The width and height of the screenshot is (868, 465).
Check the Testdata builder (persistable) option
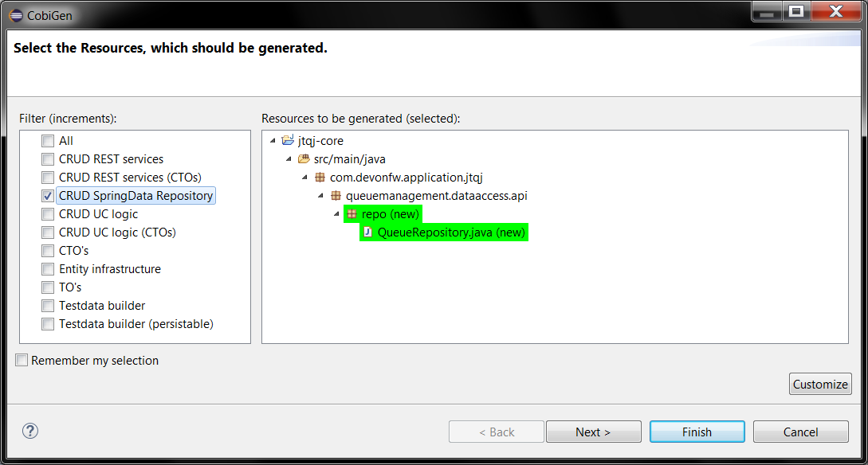[47, 323]
